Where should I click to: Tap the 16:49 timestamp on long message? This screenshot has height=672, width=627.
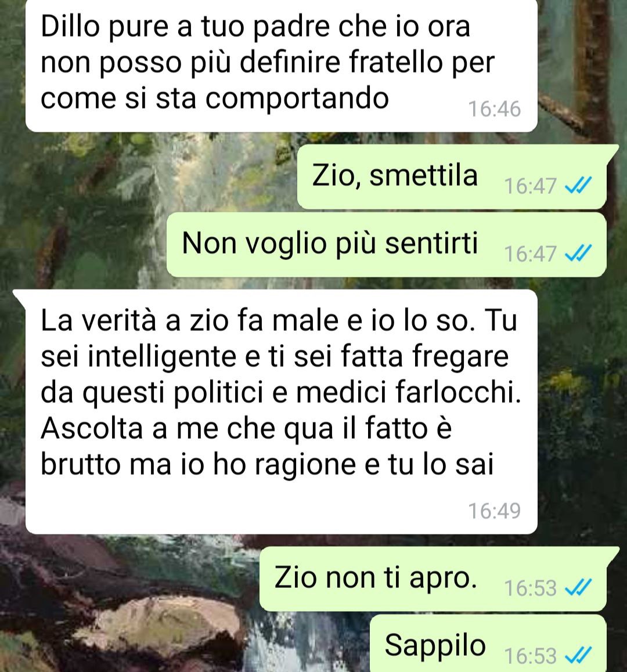pos(494,511)
